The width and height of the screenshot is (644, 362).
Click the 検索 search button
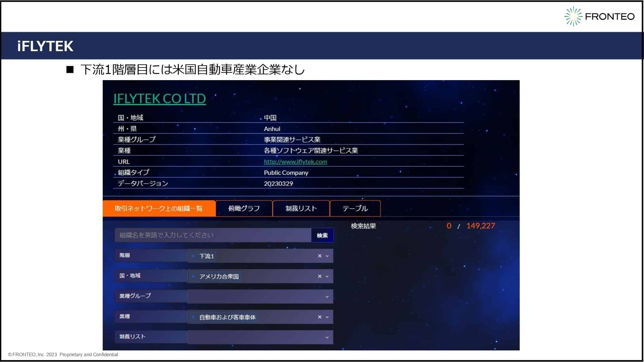322,235
